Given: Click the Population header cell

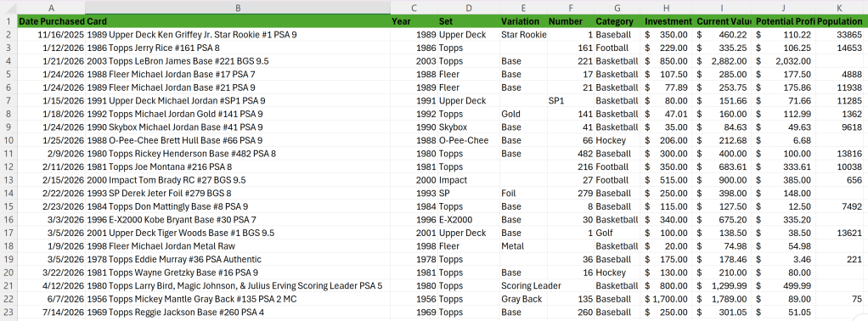Looking at the screenshot, I should [x=839, y=21].
